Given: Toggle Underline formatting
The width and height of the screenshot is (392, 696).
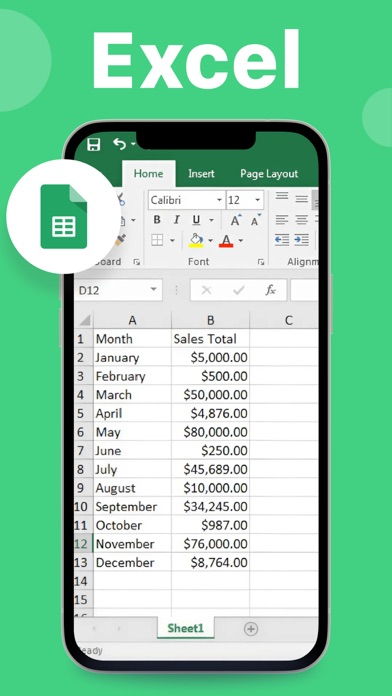Looking at the screenshot, I should pyautogui.click(x=196, y=220).
